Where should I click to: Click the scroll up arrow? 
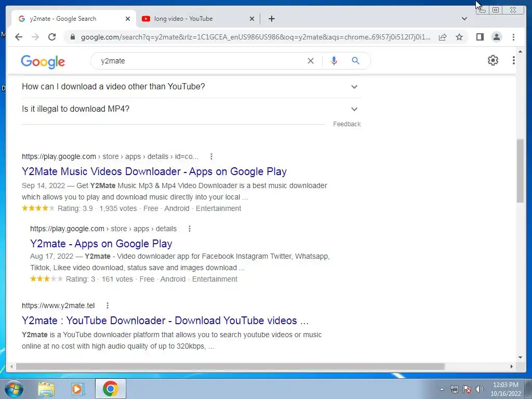tap(521, 52)
